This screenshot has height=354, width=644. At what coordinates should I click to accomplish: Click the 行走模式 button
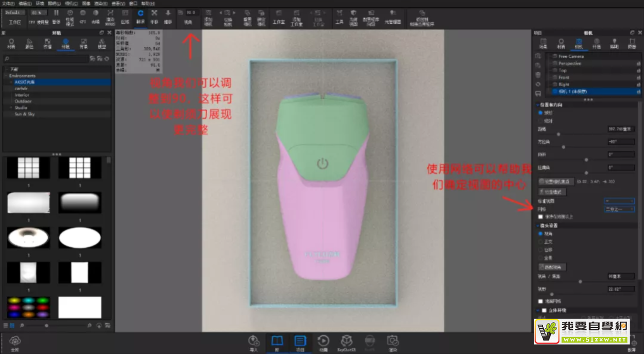click(x=552, y=192)
